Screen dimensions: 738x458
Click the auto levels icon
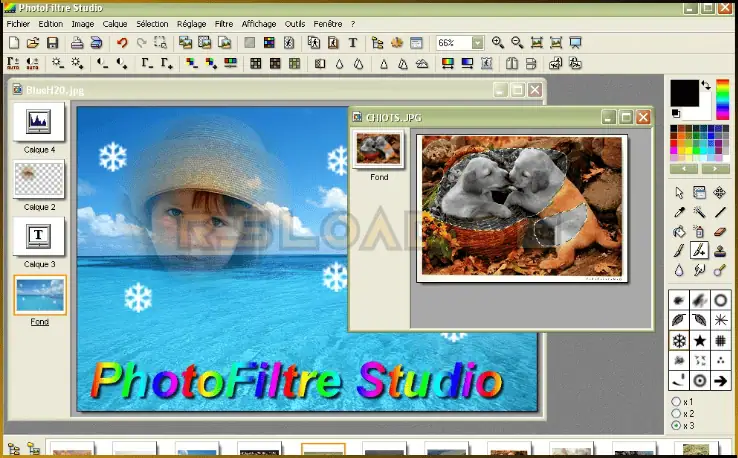pos(13,63)
